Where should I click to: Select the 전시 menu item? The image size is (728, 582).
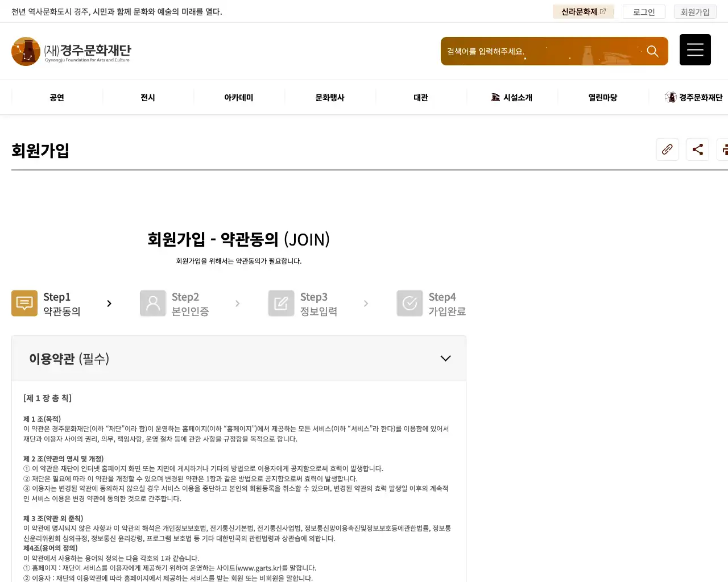point(147,97)
